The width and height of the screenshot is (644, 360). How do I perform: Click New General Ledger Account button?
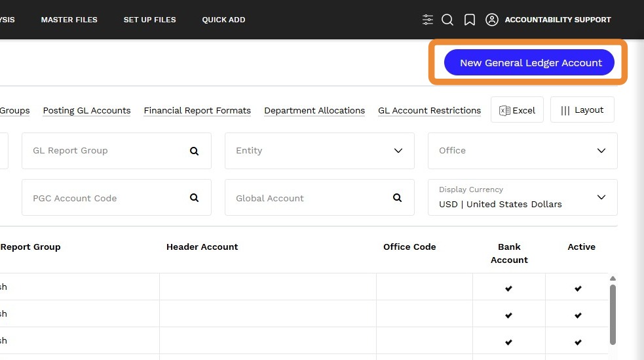coord(529,63)
